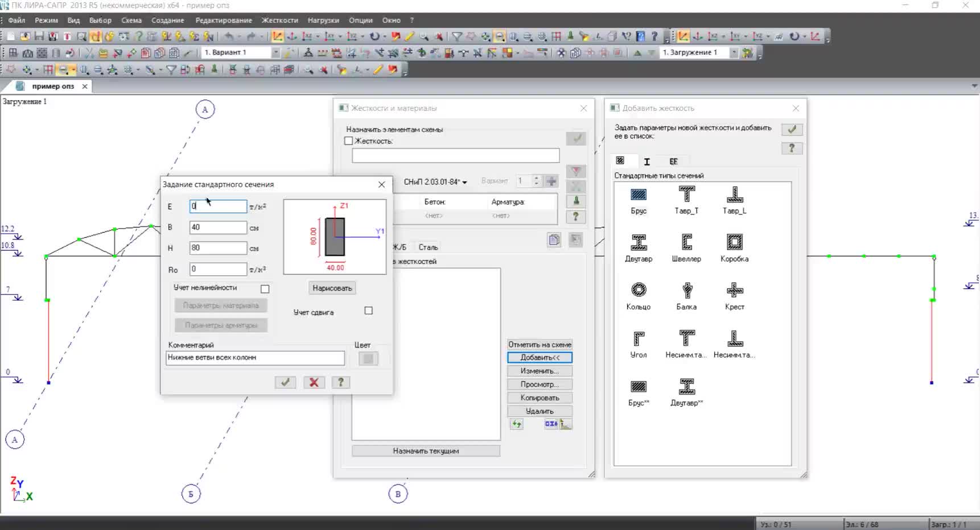Select the Брус section type icon

pos(639,195)
